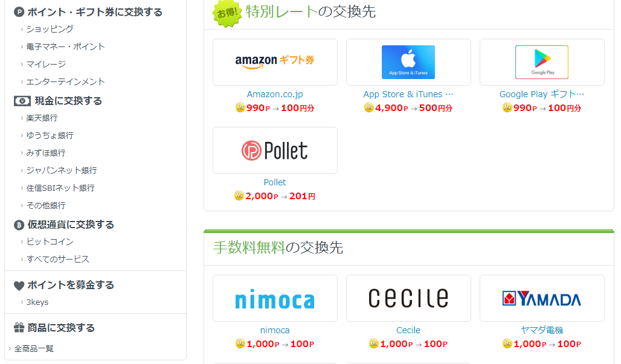The image size is (621, 364).
Task: Open the Amazon gift card logo tile
Action: [275, 62]
